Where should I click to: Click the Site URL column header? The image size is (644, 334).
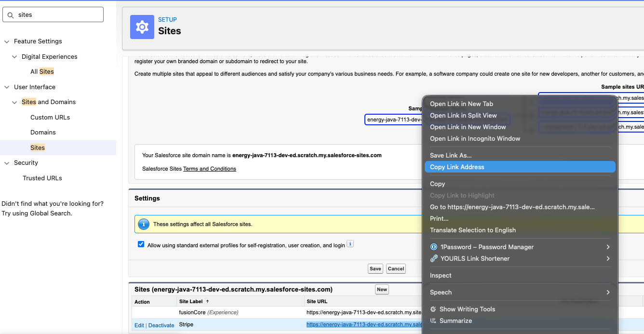click(x=317, y=302)
